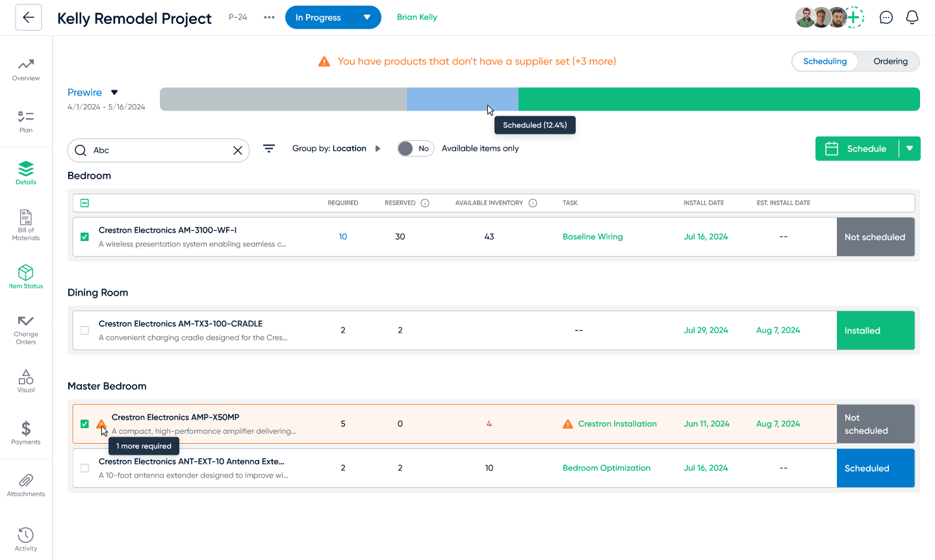This screenshot has height=560, width=935.
Task: Clear the search field with X
Action: point(238,150)
